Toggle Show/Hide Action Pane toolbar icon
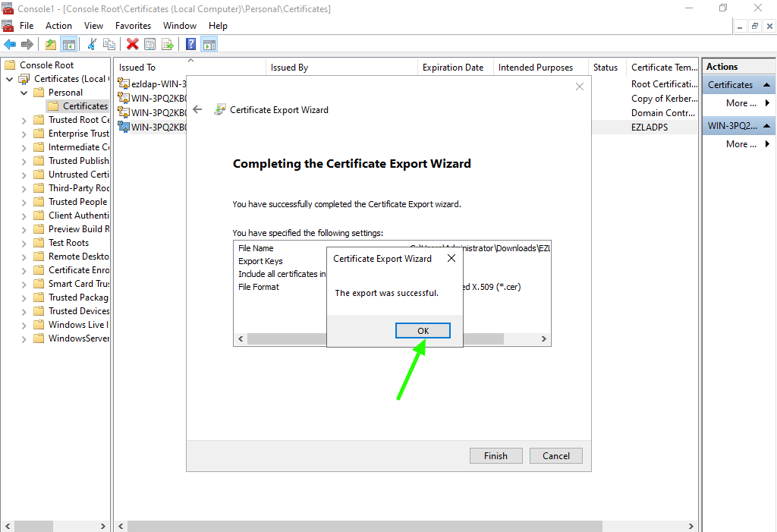The height and width of the screenshot is (532, 777). pos(209,45)
